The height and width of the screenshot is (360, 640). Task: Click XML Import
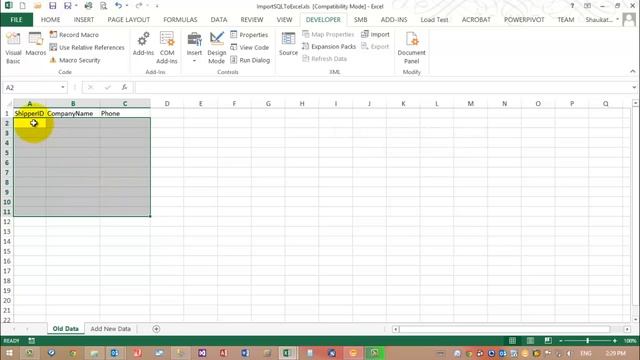point(375,34)
